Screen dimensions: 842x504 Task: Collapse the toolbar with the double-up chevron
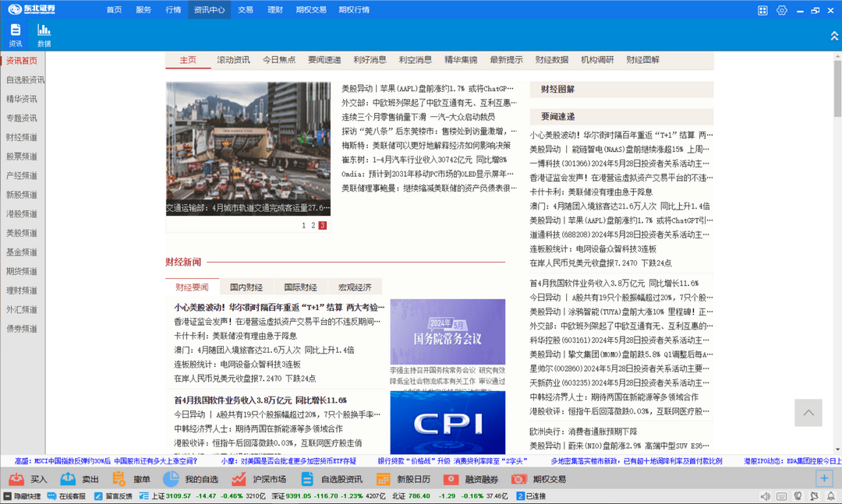[833, 36]
